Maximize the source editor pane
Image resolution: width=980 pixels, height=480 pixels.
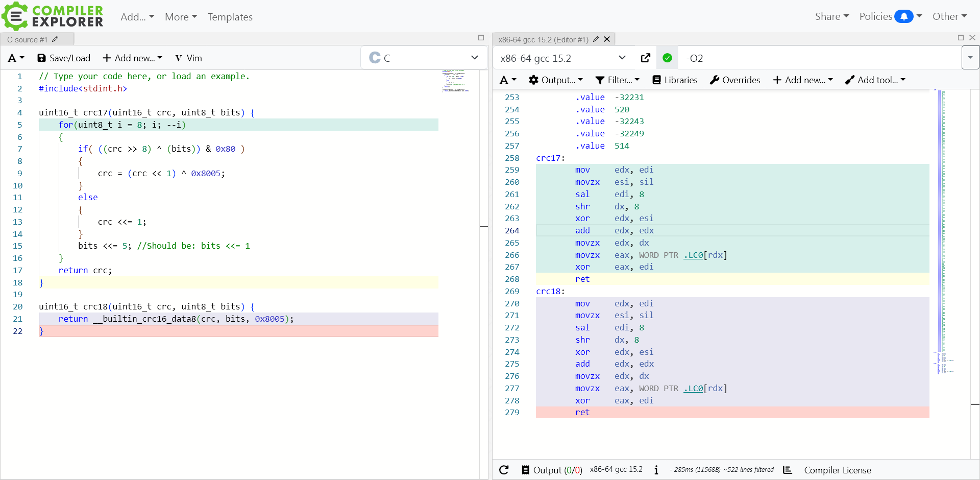click(x=481, y=38)
